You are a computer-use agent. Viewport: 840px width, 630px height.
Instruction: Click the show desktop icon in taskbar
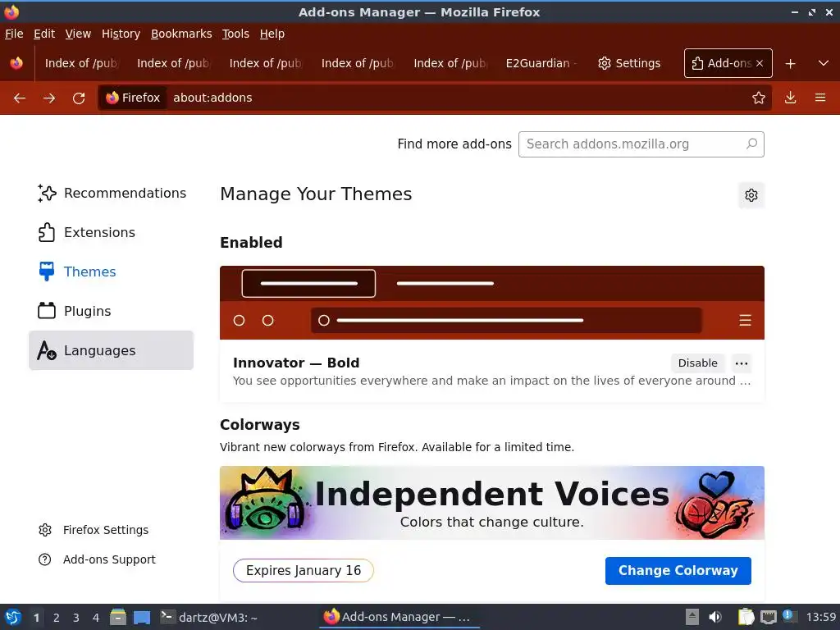[x=142, y=617]
